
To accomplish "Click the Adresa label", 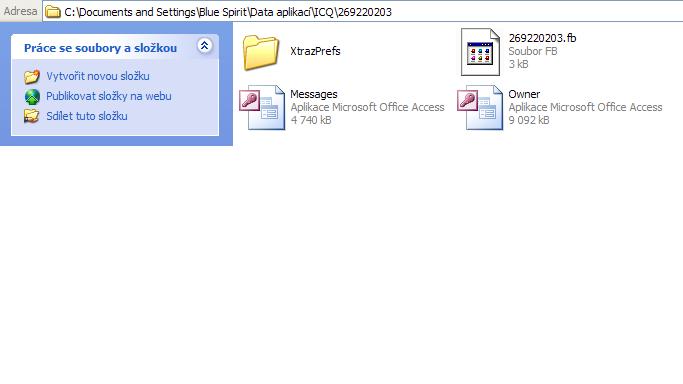I will pos(20,11).
